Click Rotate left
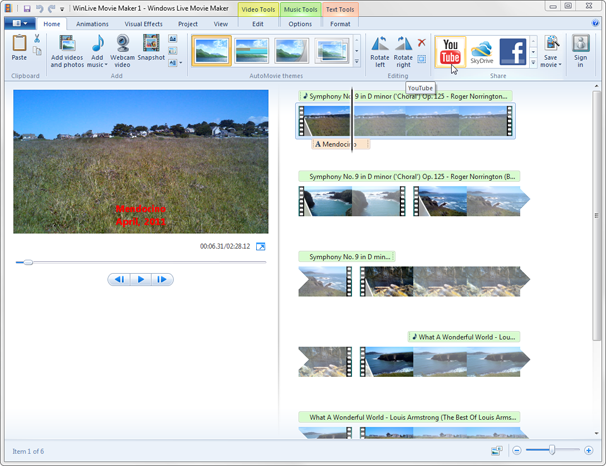 tap(380, 51)
